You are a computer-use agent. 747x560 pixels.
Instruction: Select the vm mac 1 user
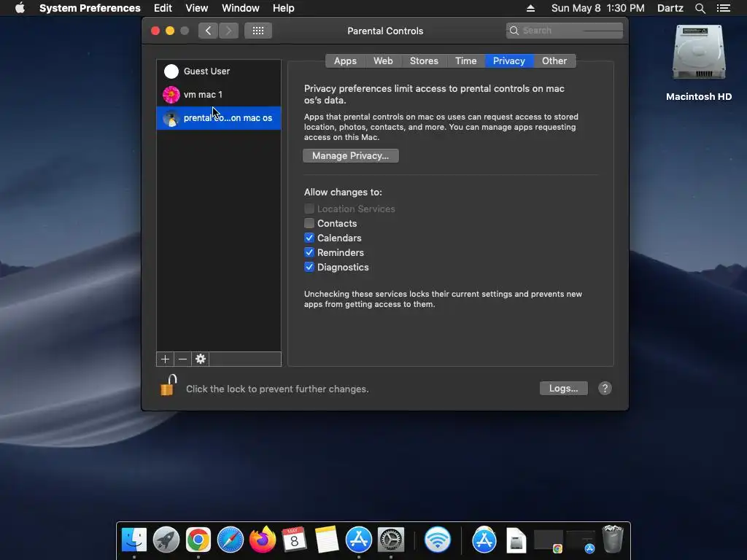tap(219, 94)
